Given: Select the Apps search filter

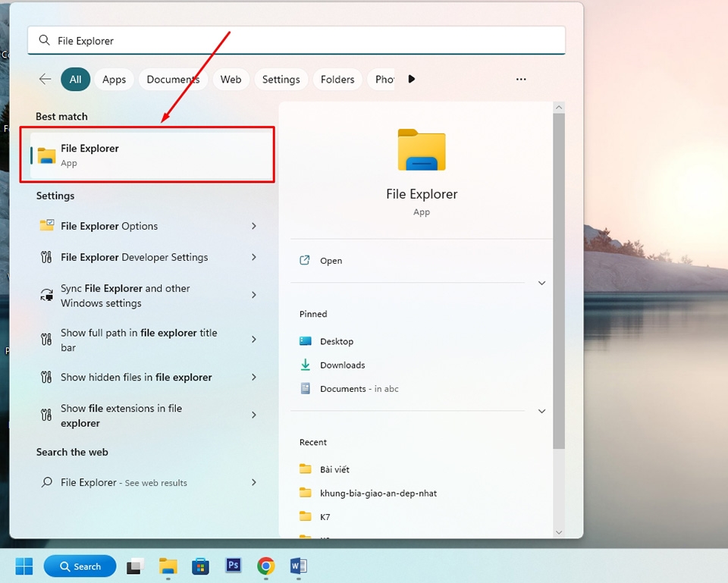Looking at the screenshot, I should pos(114,79).
